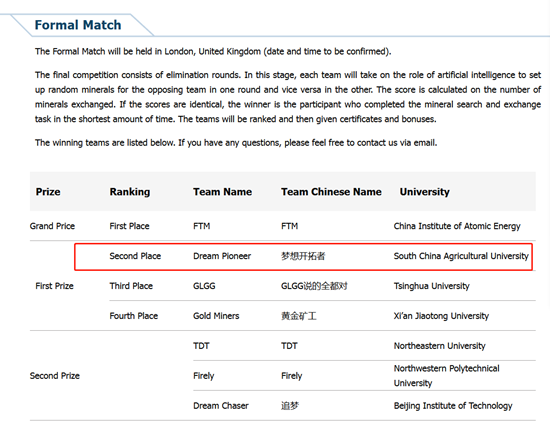This screenshot has width=550, height=423.
Task: Click South China Agricultural University entry
Action: click(461, 256)
